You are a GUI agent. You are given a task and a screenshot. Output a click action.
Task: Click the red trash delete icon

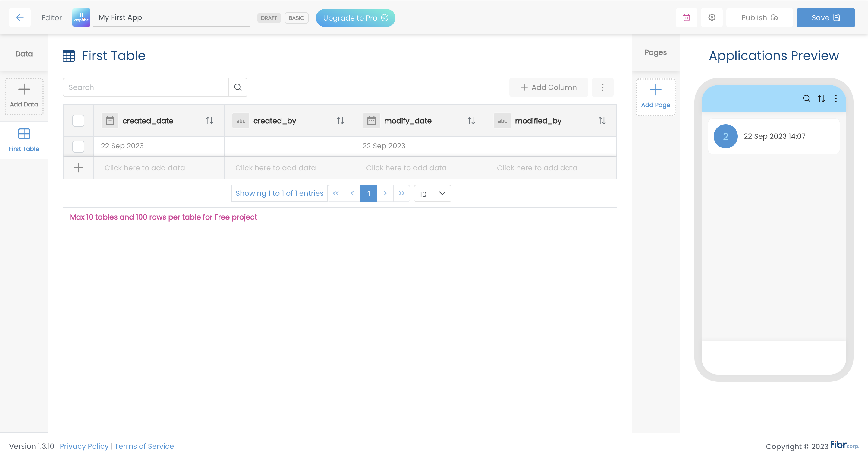(686, 17)
